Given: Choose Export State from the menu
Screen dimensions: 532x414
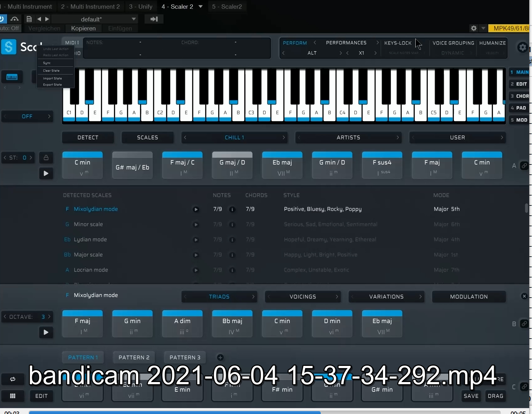Looking at the screenshot, I should click(x=52, y=85).
